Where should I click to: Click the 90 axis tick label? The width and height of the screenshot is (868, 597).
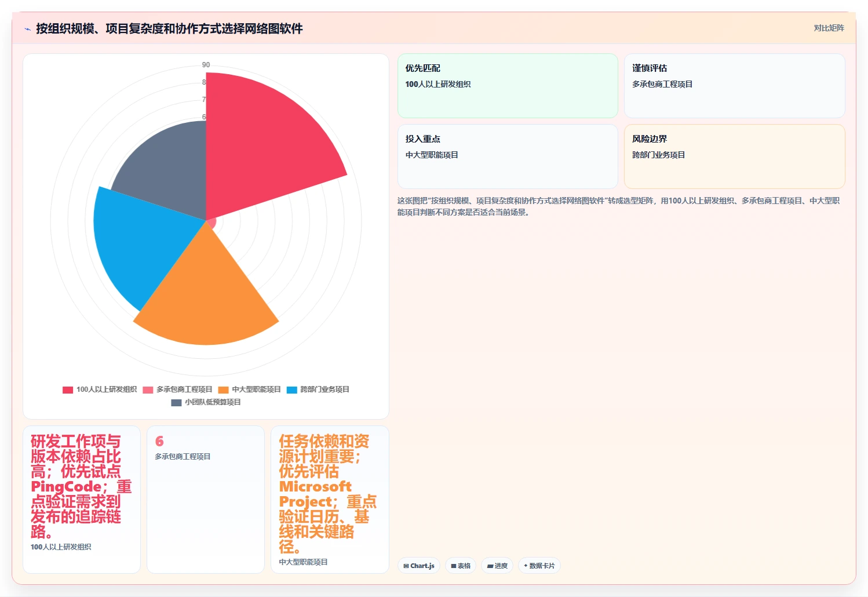(x=206, y=65)
